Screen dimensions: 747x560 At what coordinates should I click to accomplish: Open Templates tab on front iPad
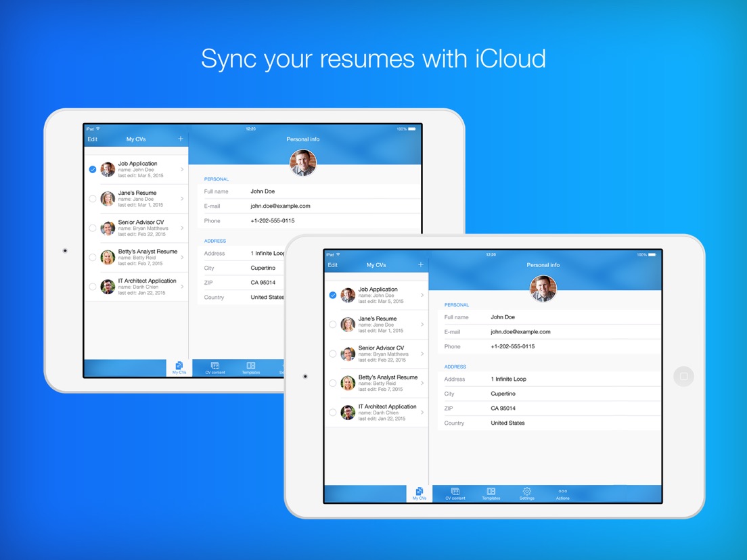[491, 493]
